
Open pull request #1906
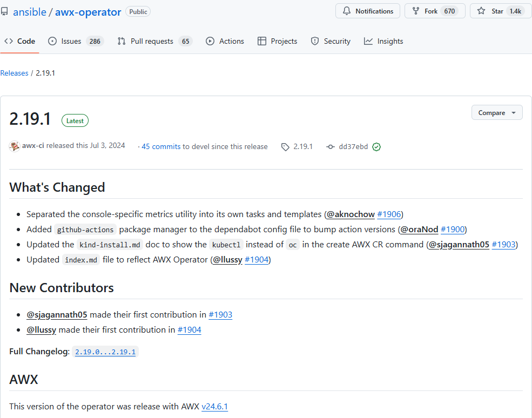pos(389,214)
